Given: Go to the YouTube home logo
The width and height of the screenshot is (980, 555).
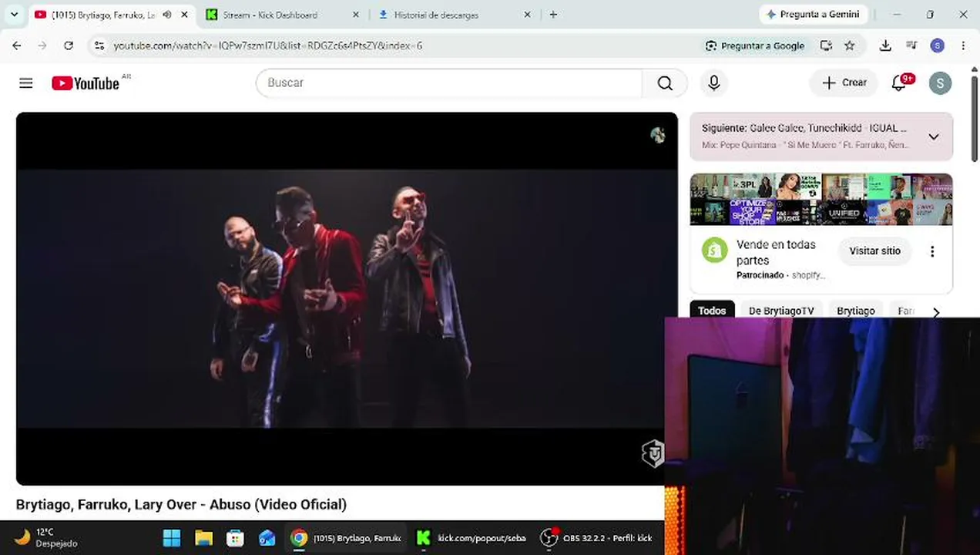Looking at the screenshot, I should pos(86,83).
